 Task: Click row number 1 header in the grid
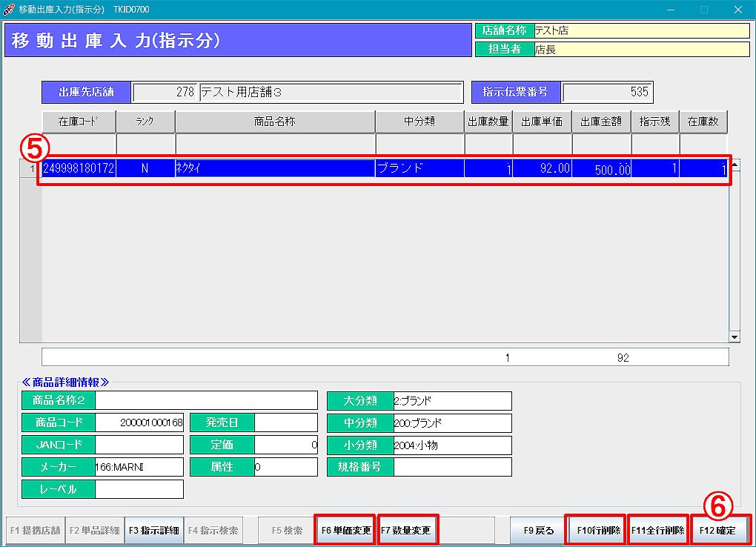(30, 169)
